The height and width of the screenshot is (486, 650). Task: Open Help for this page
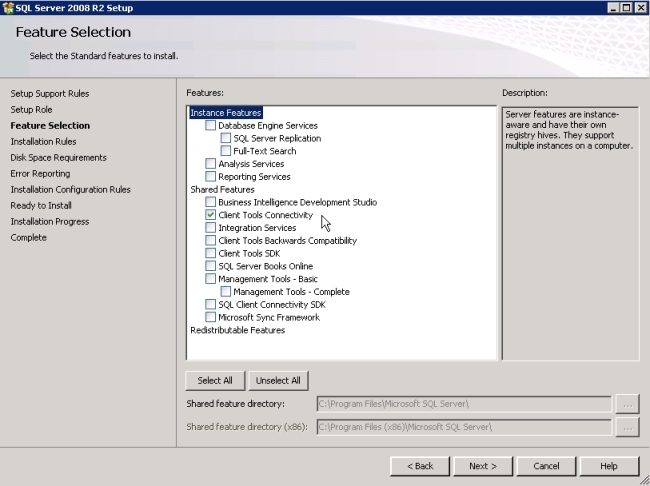[x=609, y=466]
